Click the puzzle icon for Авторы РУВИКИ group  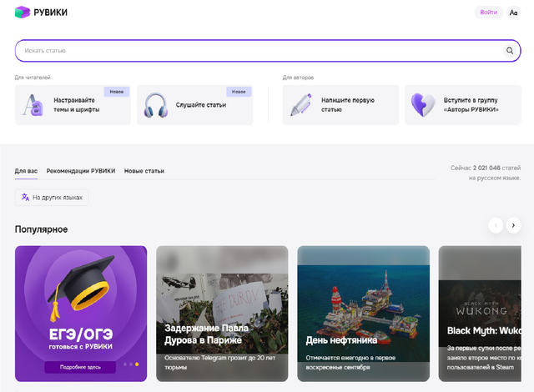pyautogui.click(x=422, y=106)
